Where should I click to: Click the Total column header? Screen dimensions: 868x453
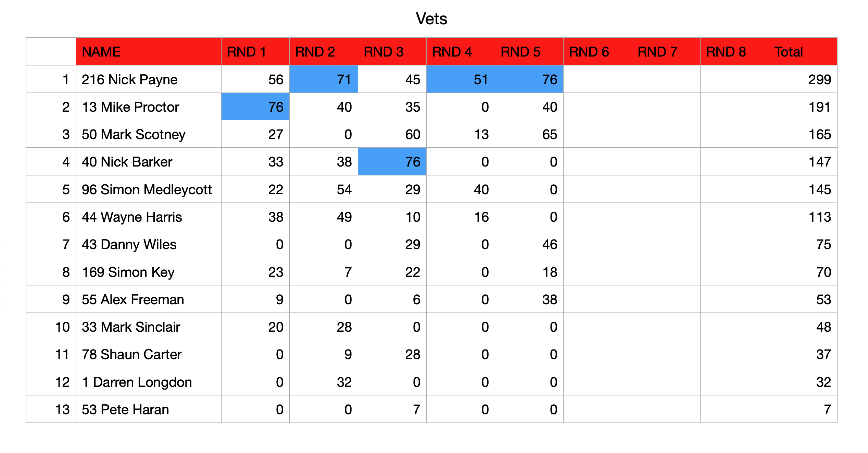click(x=803, y=51)
